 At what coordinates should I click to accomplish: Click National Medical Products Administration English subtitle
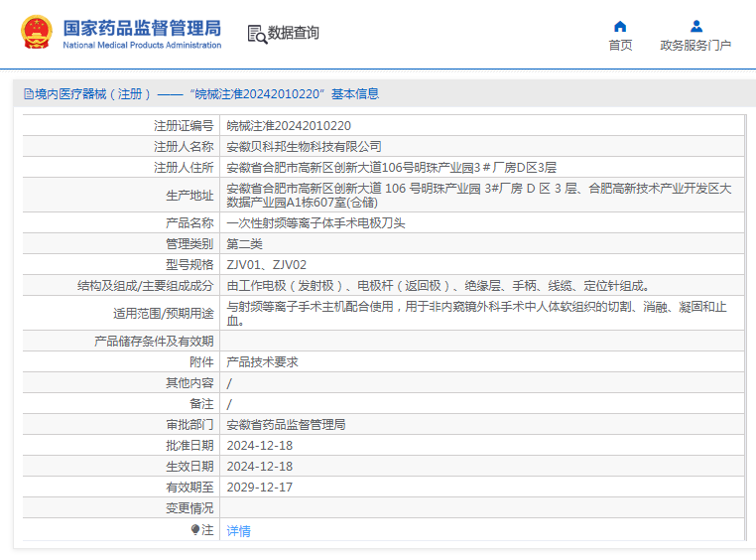[x=142, y=45]
